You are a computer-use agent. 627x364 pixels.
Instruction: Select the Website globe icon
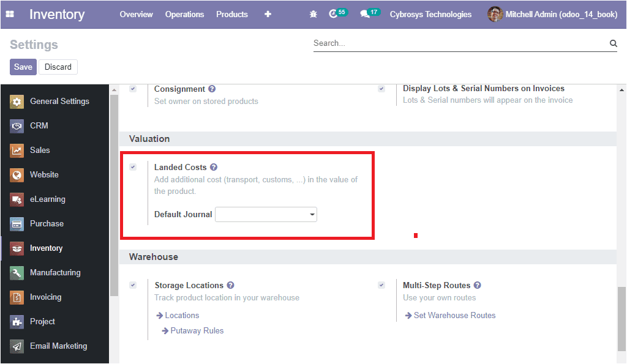pyautogui.click(x=17, y=175)
